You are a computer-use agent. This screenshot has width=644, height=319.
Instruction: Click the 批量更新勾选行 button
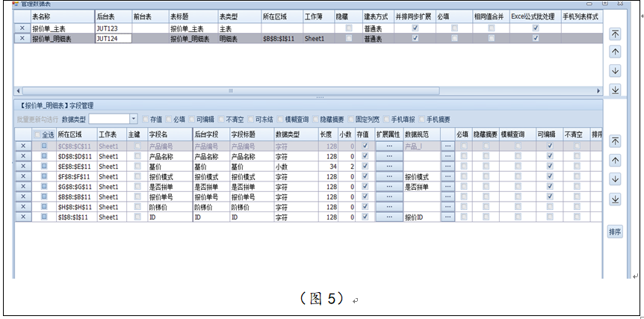point(37,119)
